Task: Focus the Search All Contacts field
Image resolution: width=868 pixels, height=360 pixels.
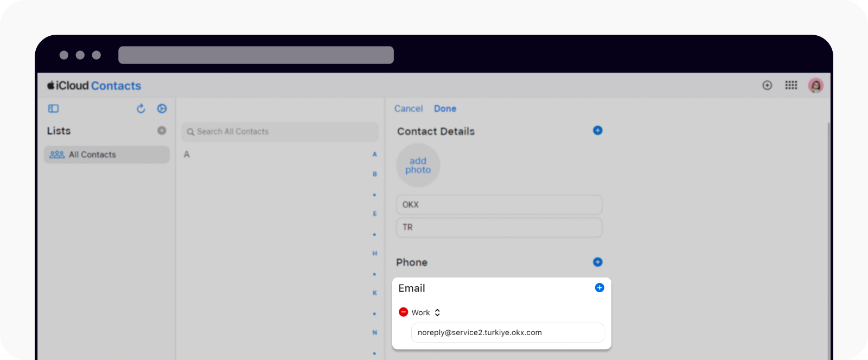Action: click(x=280, y=132)
